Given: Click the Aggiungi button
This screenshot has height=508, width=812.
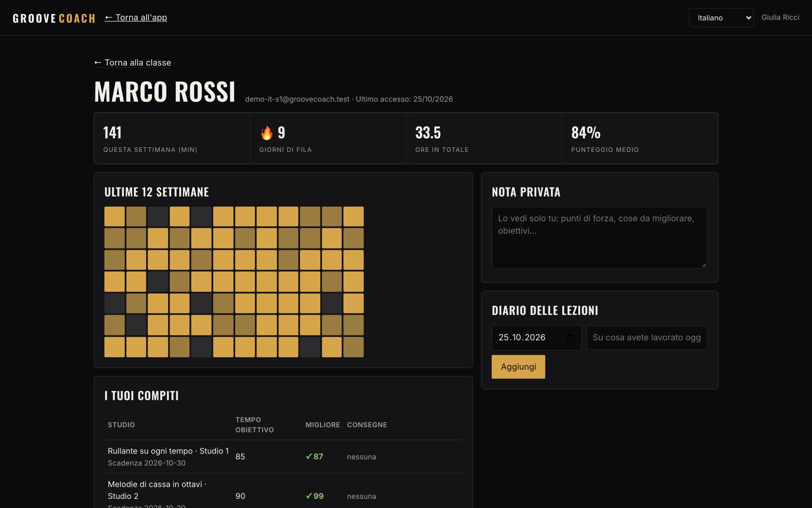Looking at the screenshot, I should [518, 367].
